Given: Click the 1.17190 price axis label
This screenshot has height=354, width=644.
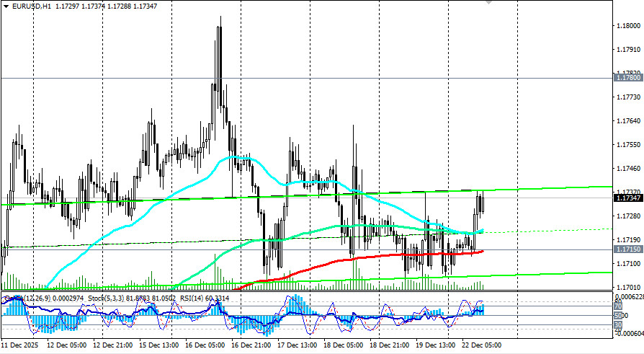Looking at the screenshot, I should click(628, 239).
